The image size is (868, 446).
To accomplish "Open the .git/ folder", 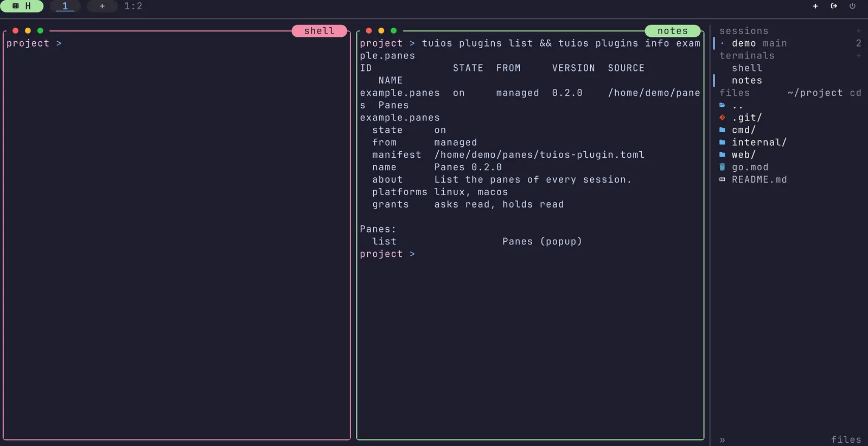I will (747, 118).
